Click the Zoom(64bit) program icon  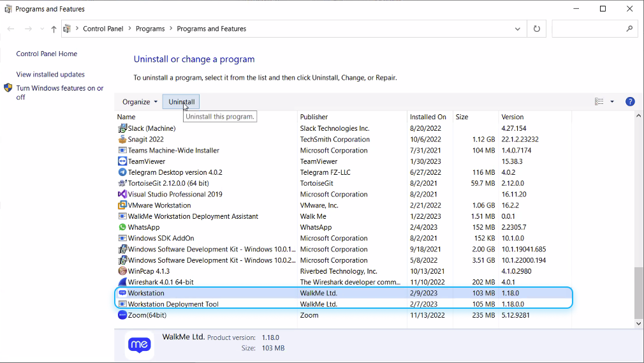pos(122,315)
